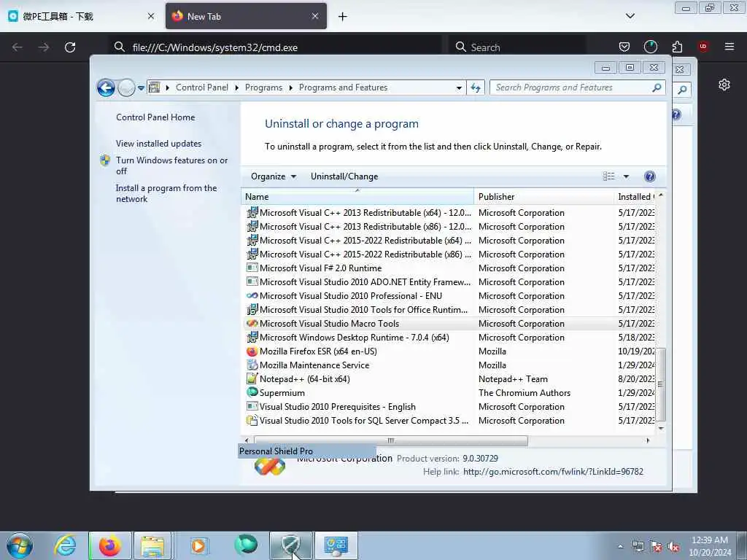
Task: Click Notepad++ Team publisher cell
Action: point(513,379)
